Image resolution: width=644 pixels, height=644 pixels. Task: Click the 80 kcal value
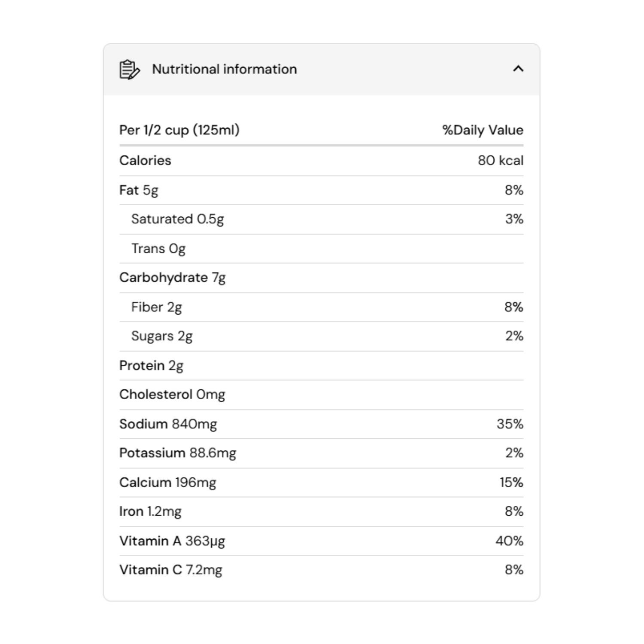tap(500, 161)
